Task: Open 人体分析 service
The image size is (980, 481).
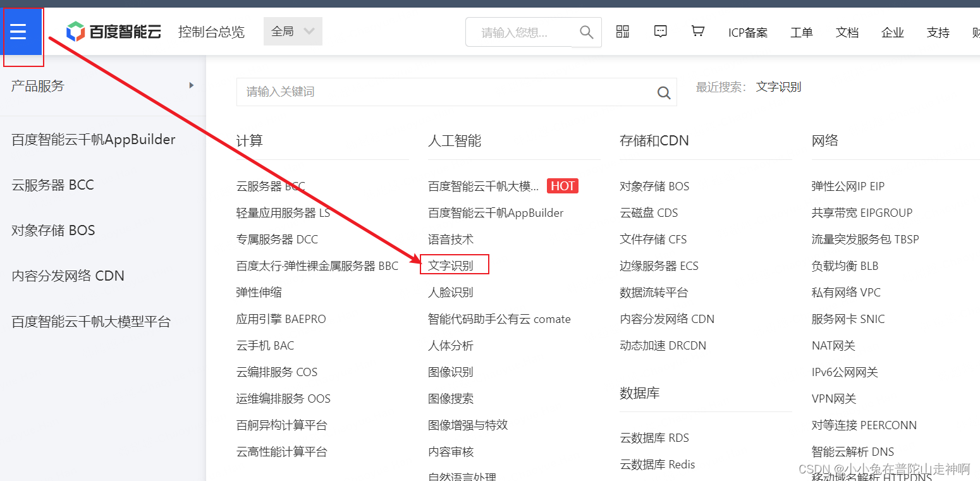Action: (x=451, y=346)
